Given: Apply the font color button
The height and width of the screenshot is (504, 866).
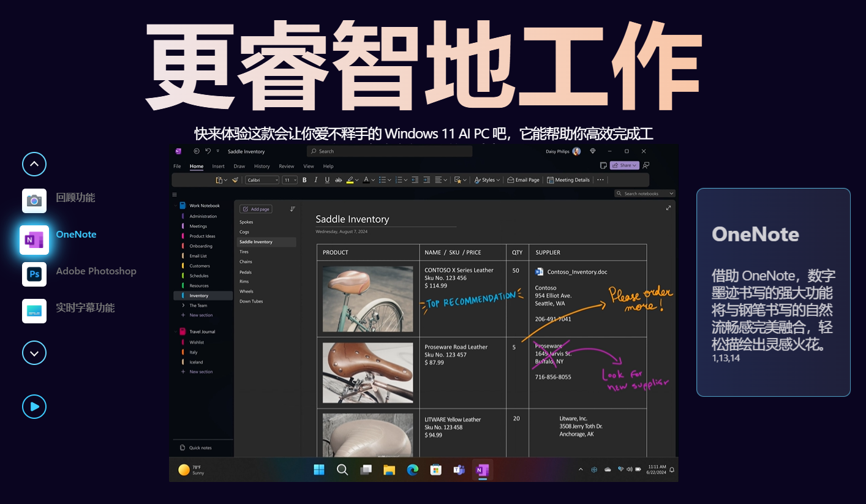Looking at the screenshot, I should [366, 180].
